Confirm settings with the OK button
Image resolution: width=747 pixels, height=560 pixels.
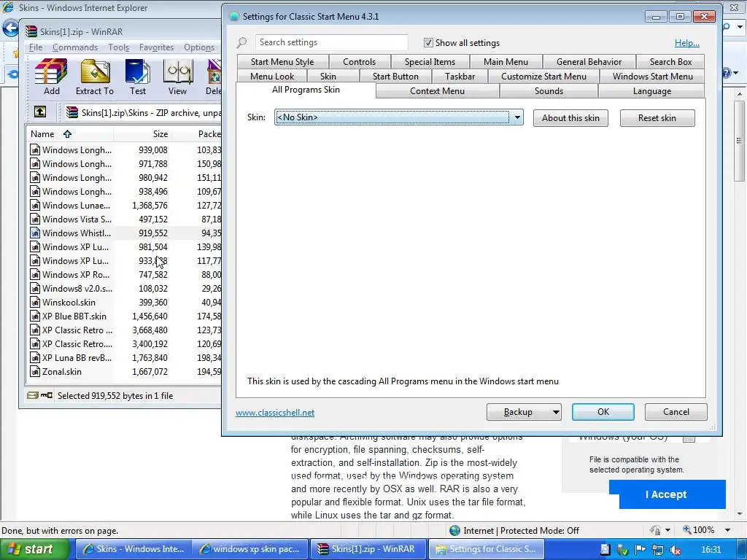pos(603,412)
